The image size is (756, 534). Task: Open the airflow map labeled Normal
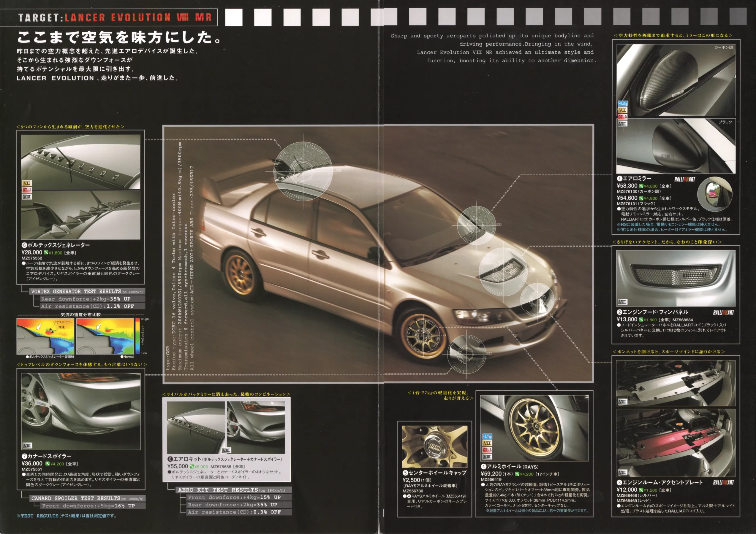click(105, 336)
